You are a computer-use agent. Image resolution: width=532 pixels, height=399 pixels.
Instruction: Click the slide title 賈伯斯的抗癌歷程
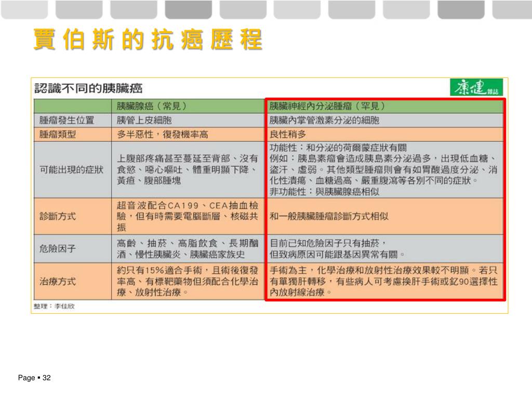[x=148, y=39]
